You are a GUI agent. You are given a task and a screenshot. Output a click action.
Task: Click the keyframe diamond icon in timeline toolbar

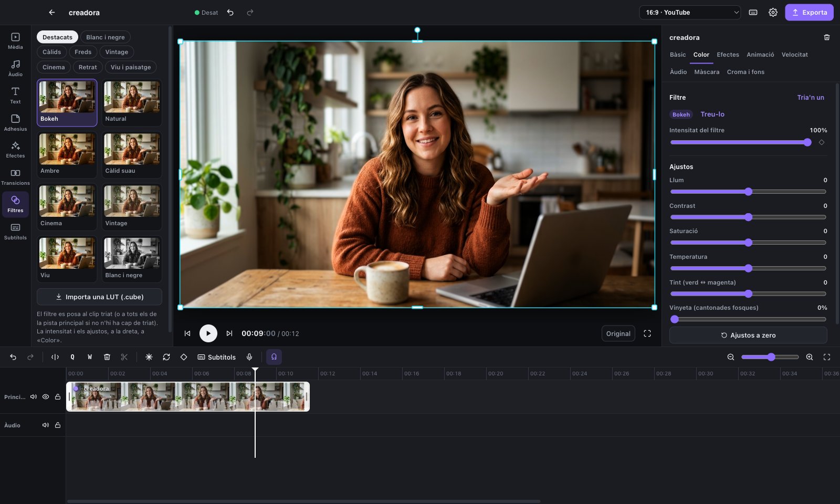click(184, 357)
